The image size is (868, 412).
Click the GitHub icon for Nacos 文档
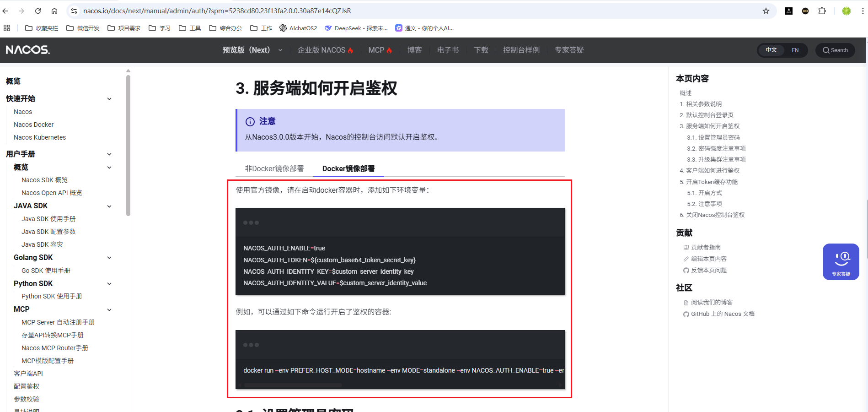686,314
